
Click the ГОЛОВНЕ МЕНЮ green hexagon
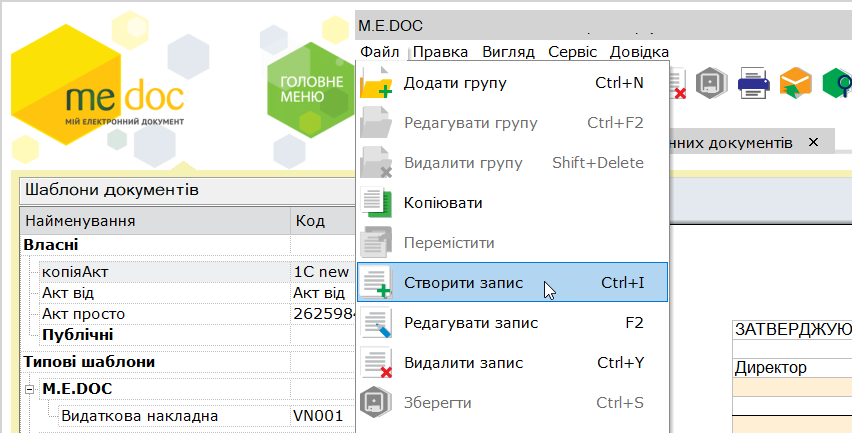311,89
